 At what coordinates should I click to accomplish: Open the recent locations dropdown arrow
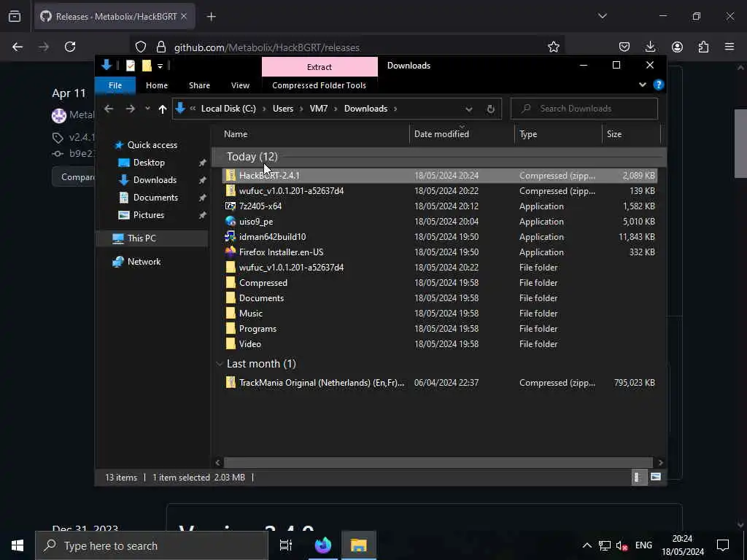[147, 109]
